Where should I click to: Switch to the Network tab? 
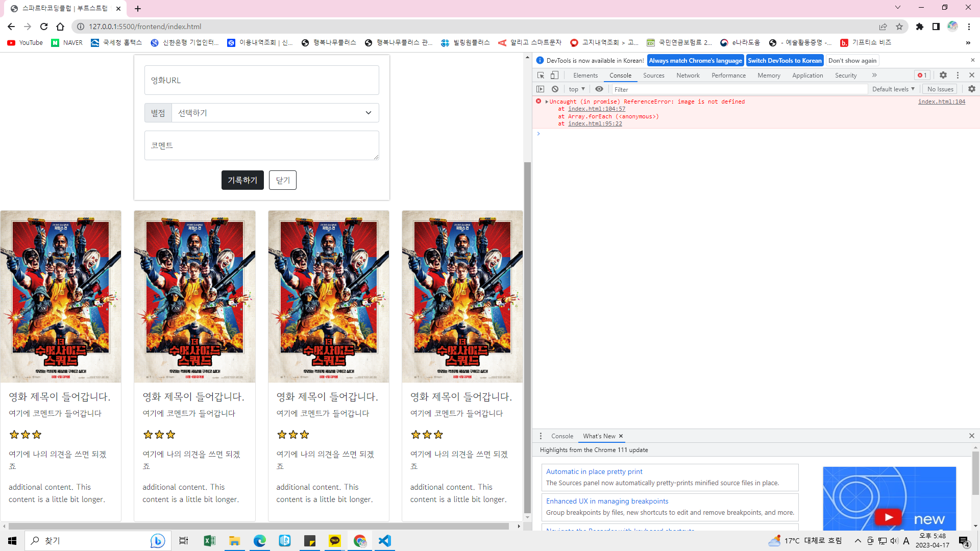(x=688, y=76)
